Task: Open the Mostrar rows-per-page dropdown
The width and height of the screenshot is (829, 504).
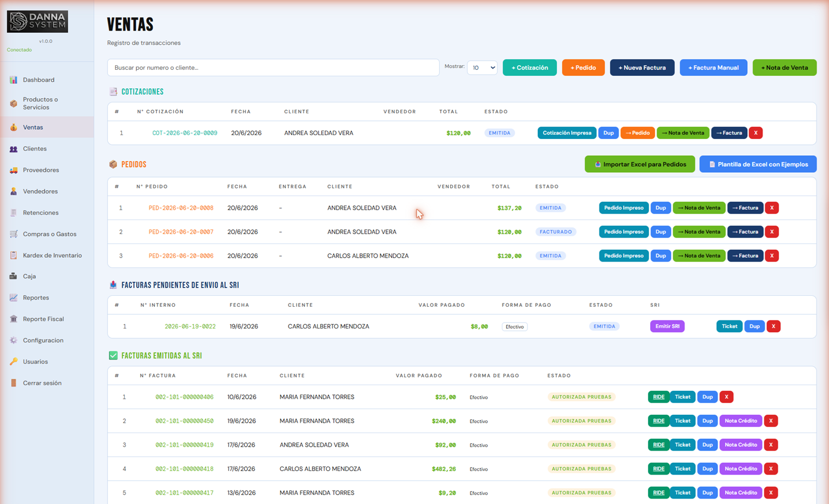Action: pos(482,68)
